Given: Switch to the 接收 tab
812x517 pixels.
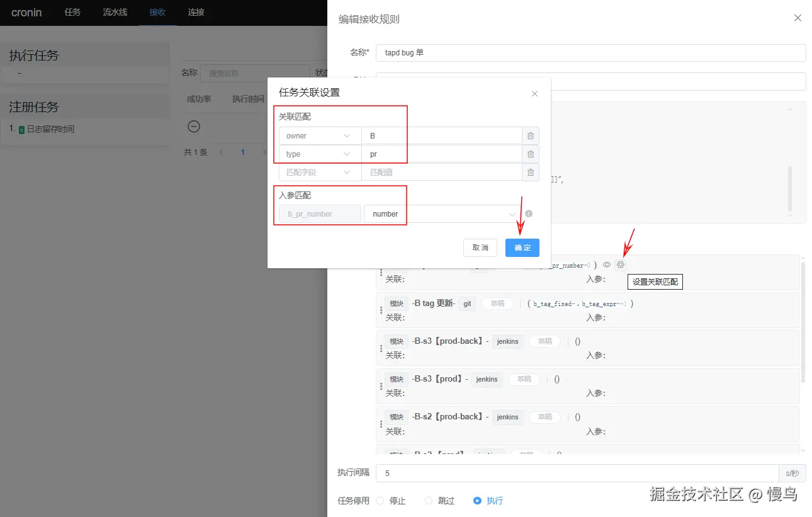Looking at the screenshot, I should [x=157, y=12].
